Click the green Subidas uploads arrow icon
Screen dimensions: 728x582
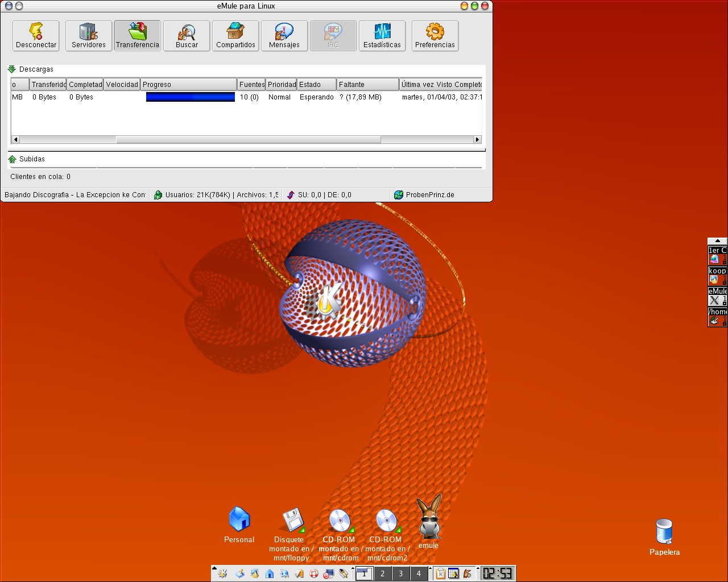coord(12,159)
